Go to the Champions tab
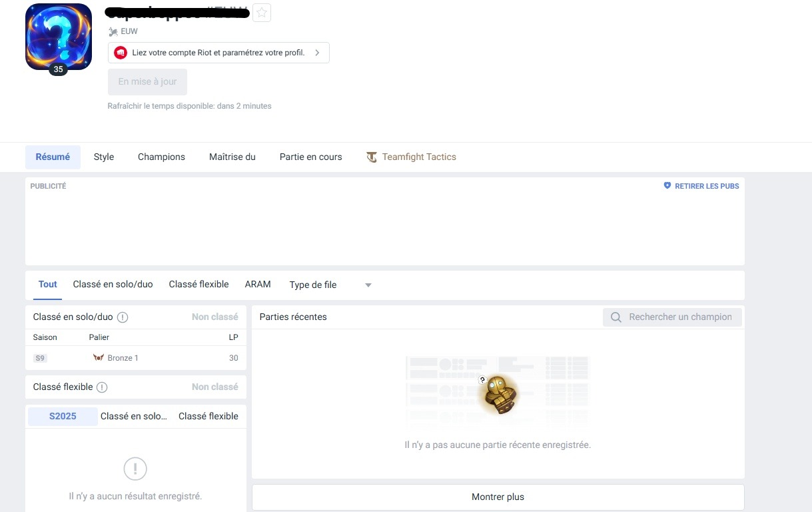The image size is (812, 512). coord(161,157)
